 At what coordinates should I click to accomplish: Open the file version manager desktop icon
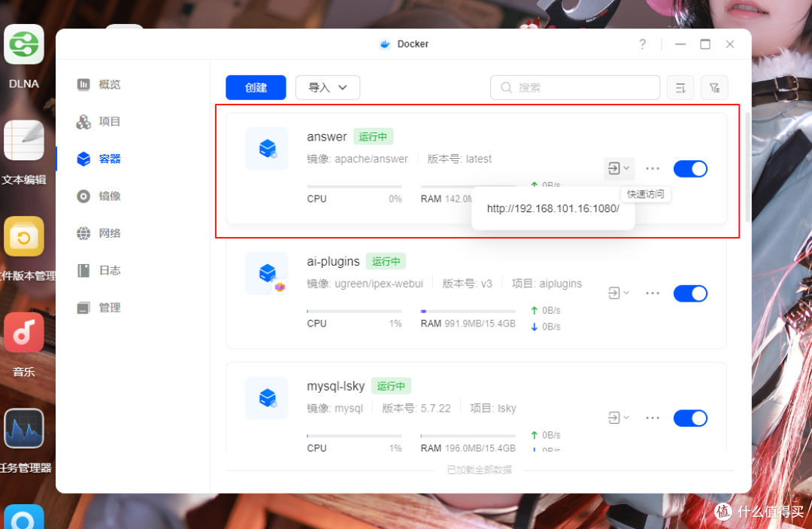pyautogui.click(x=24, y=236)
